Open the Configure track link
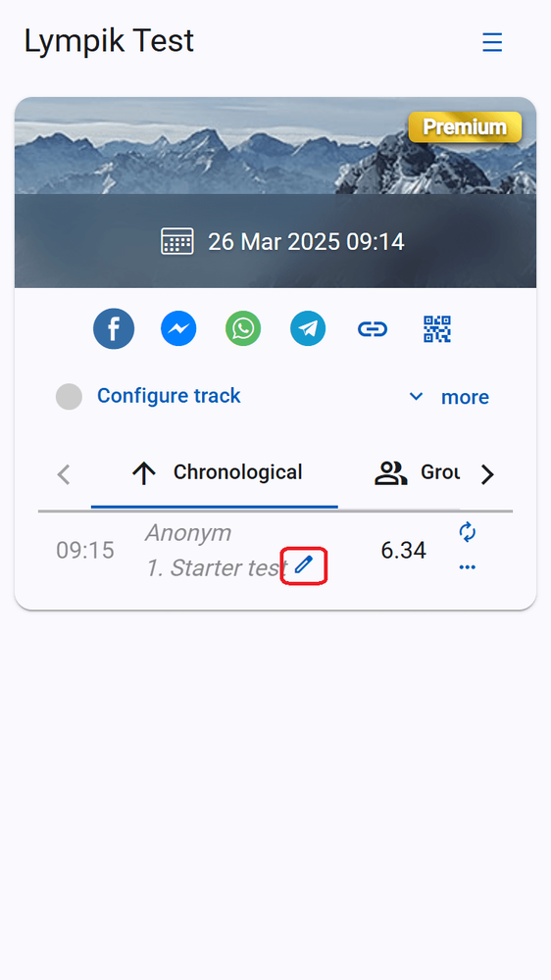This screenshot has height=980, width=551. coord(169,396)
